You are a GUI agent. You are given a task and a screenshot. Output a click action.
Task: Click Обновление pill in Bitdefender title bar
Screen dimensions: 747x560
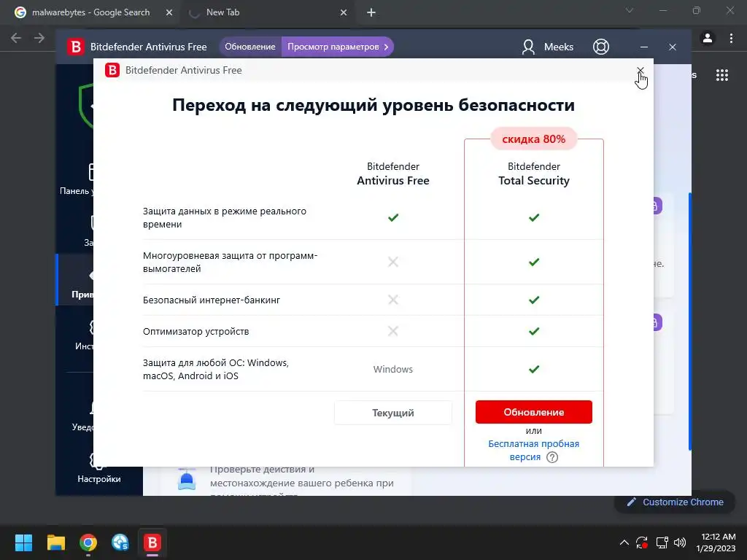[x=250, y=47]
